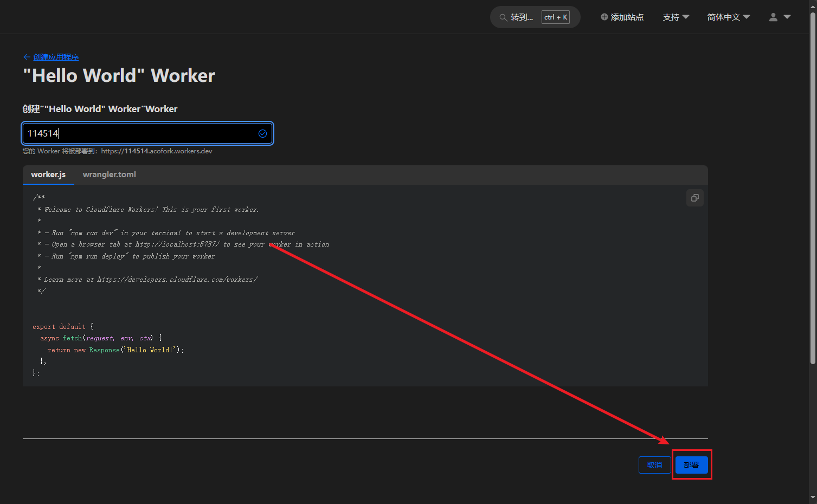This screenshot has height=504, width=817.
Task: Open the 支持 support dropdown
Action: tap(676, 17)
